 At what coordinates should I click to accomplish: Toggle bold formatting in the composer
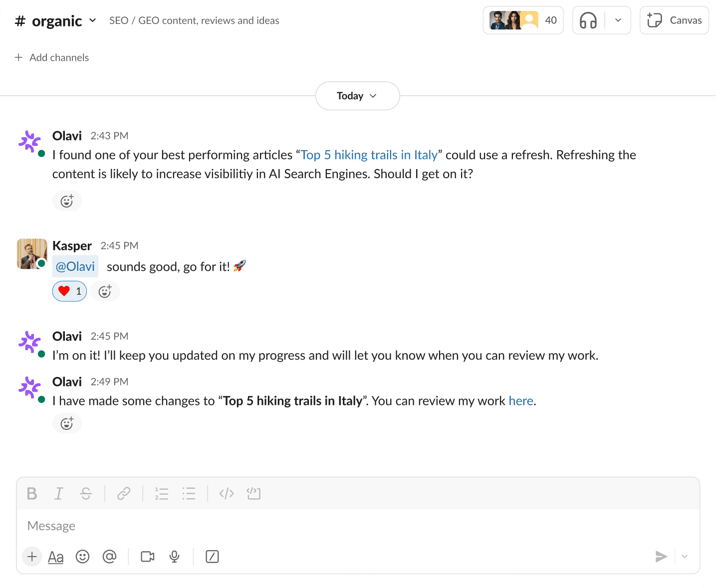point(31,494)
